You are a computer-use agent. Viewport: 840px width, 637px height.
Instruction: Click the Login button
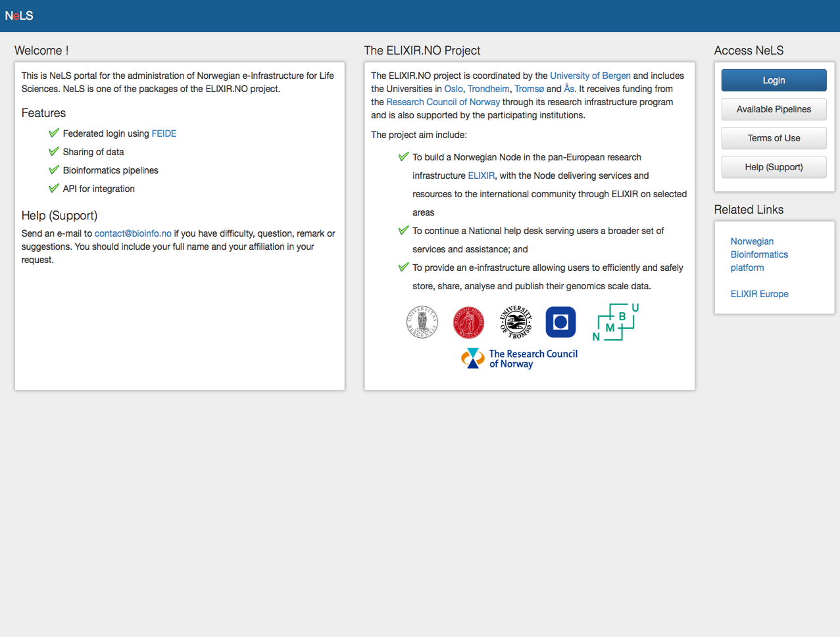pyautogui.click(x=774, y=80)
